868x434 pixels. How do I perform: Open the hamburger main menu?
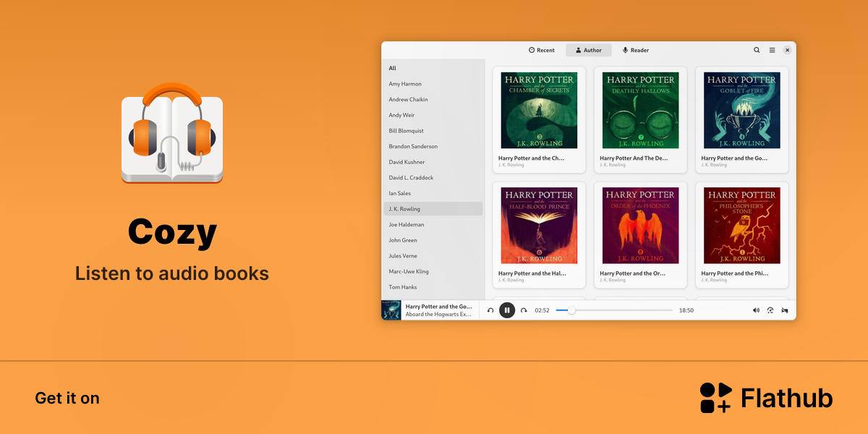tap(772, 50)
